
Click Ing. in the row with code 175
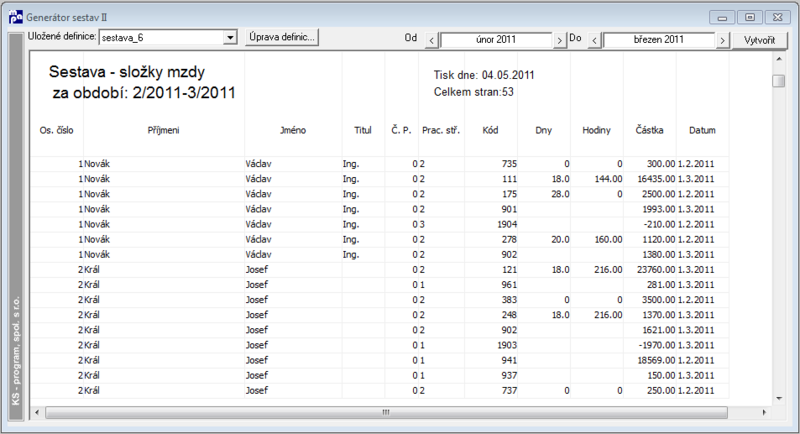pos(351,194)
